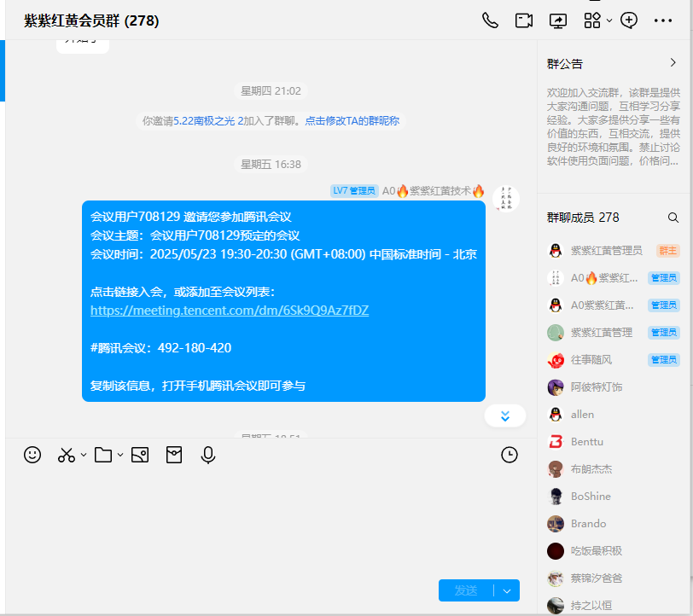Viewport: 693px width, 616px height.
Task: Select member A0紫紫红黄... with penguin avatar
Action: coord(613,305)
